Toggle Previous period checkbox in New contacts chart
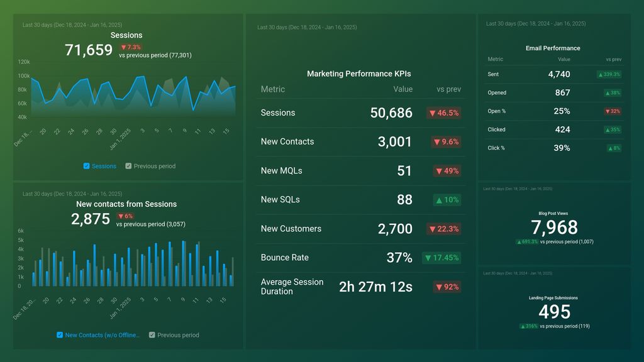Screen dimensions: 644x362 coord(152,335)
